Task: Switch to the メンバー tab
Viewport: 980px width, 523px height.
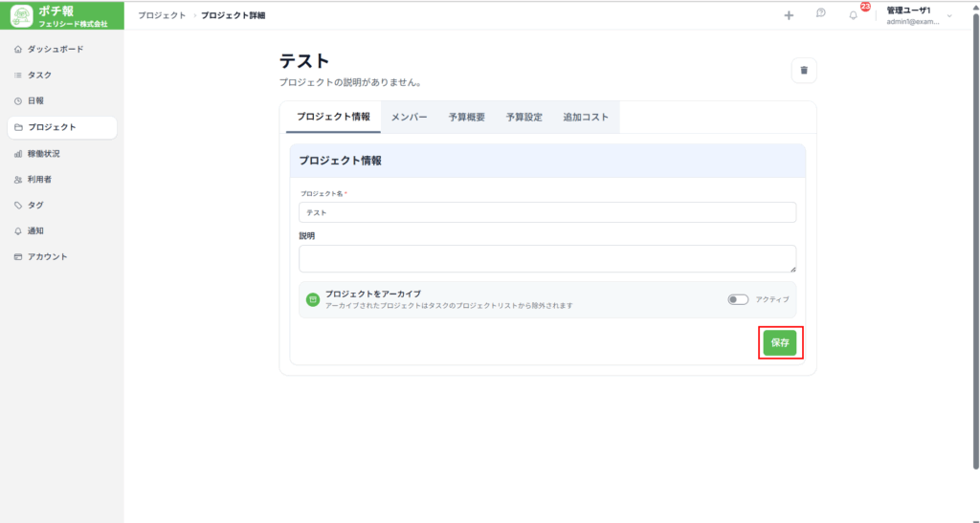Action: [410, 117]
